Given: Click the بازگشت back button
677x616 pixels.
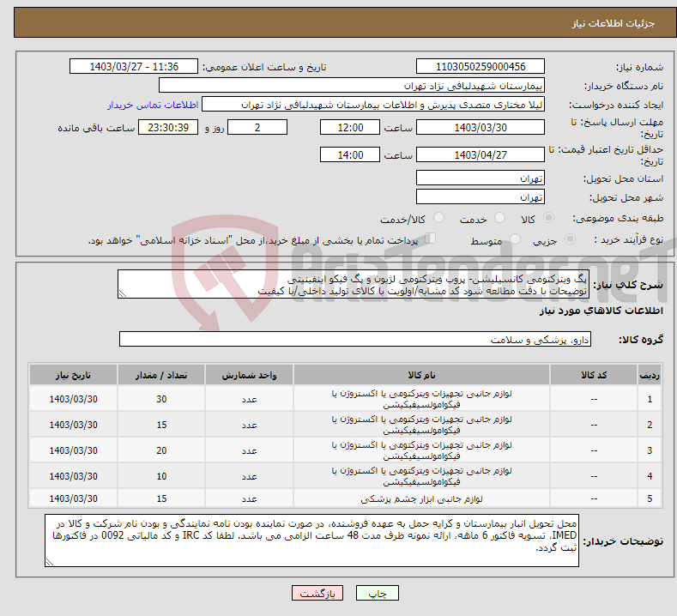Looking at the screenshot, I should pos(317,593).
